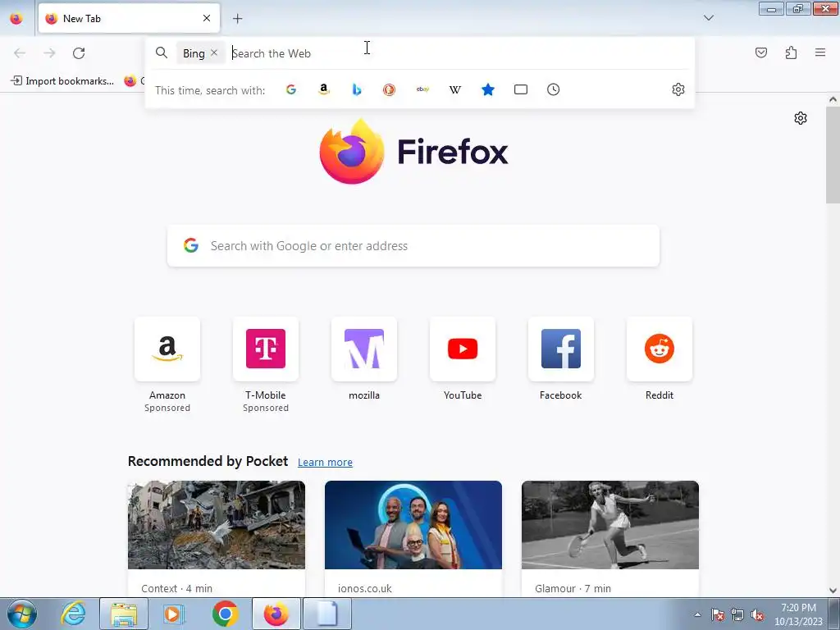The image size is (840, 630).
Task: Open Save to Pocket button
Action: pos(761,52)
